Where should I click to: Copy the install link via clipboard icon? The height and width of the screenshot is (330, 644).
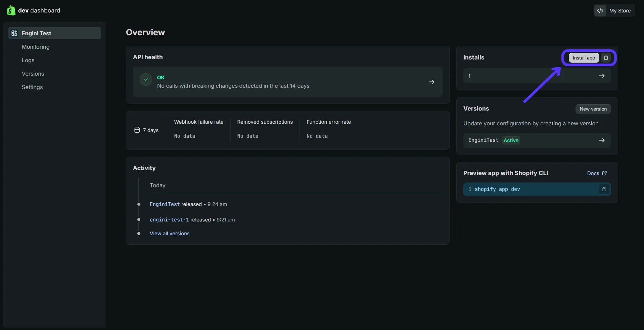click(606, 58)
